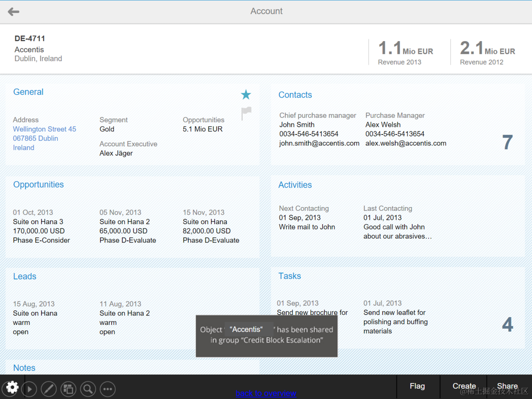Viewport: 532px width, 399px height.
Task: Open the Notes section heading
Action: click(x=24, y=368)
